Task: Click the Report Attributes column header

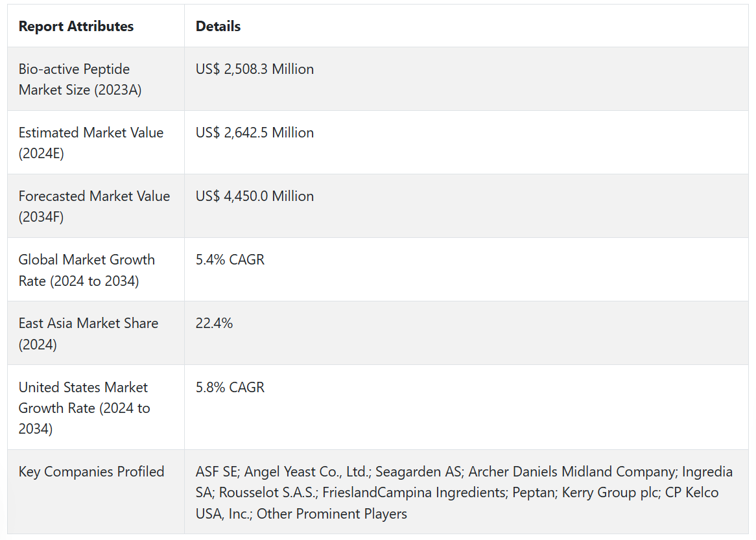Action: pos(76,27)
